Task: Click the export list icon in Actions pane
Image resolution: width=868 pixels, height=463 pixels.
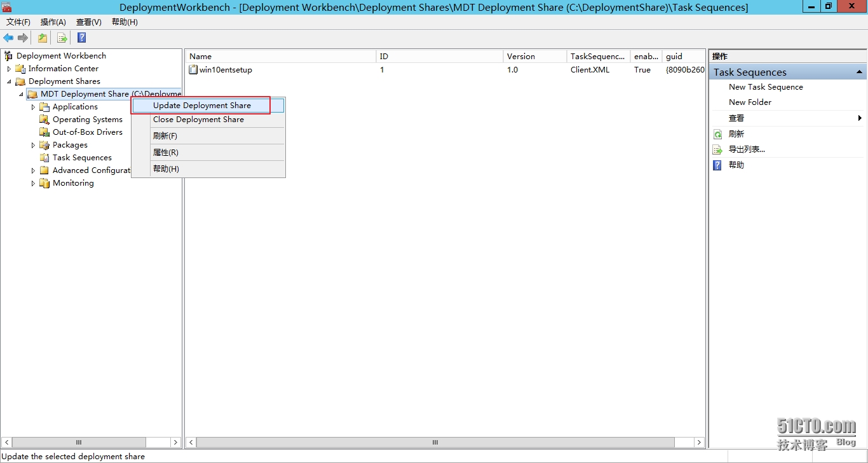Action: pos(717,149)
